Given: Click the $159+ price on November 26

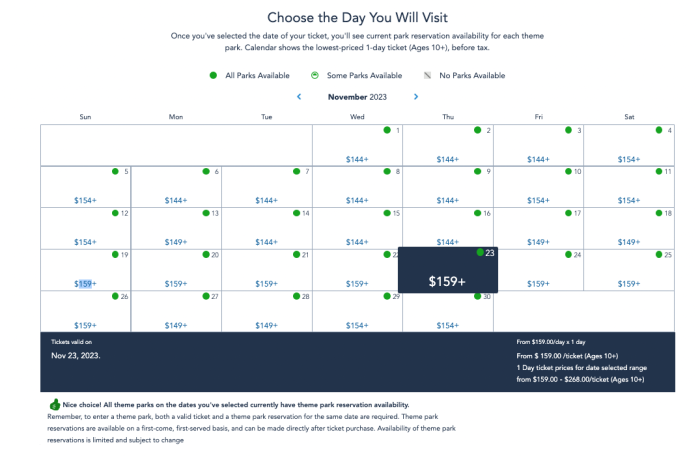Looking at the screenshot, I should (x=85, y=325).
